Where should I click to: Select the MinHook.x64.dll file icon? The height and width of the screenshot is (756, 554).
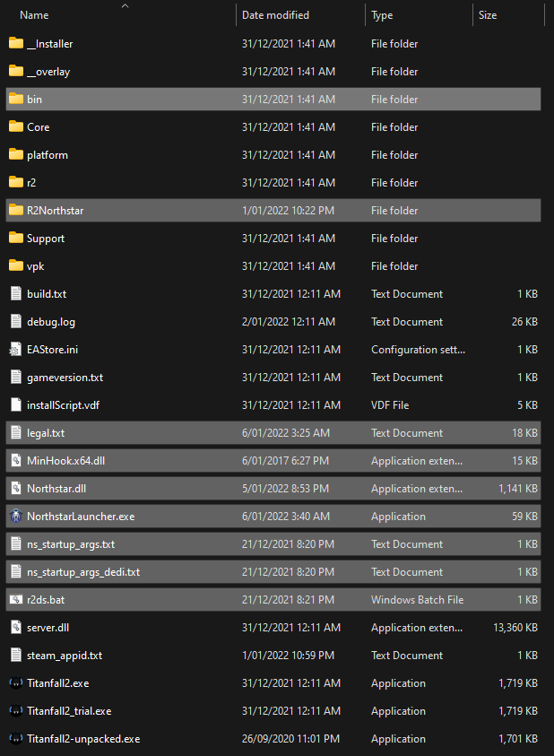coord(15,461)
